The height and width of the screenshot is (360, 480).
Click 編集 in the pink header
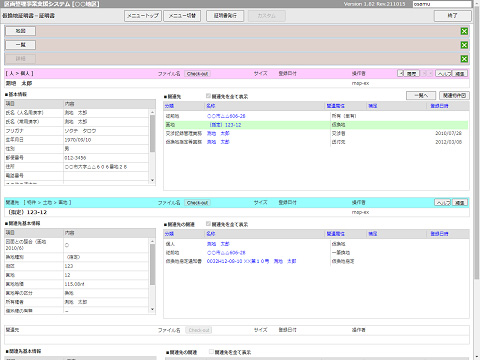tap(460, 73)
